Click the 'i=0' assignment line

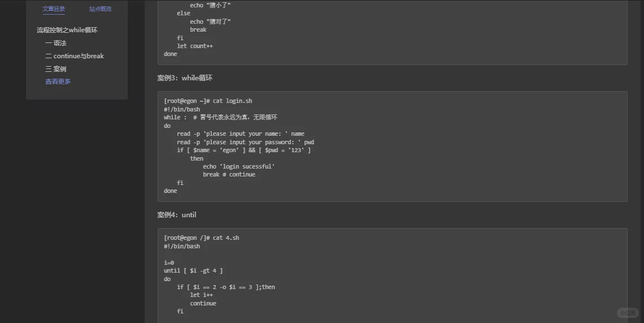[169, 262]
